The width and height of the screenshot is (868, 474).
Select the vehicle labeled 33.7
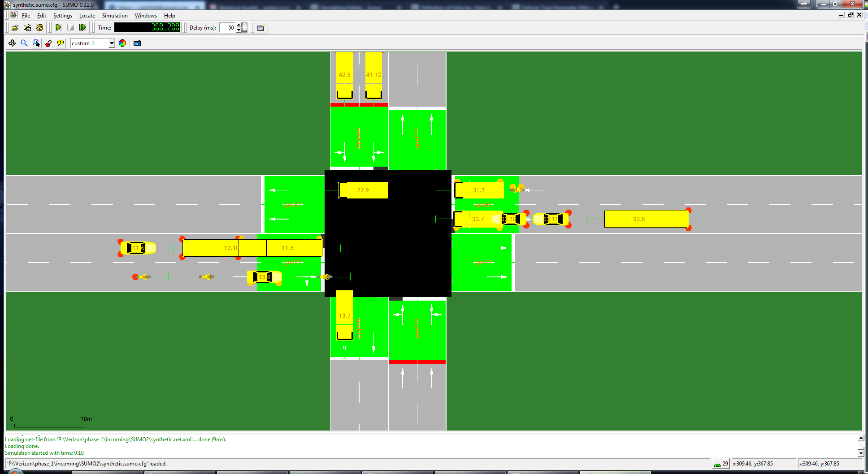(x=478, y=219)
